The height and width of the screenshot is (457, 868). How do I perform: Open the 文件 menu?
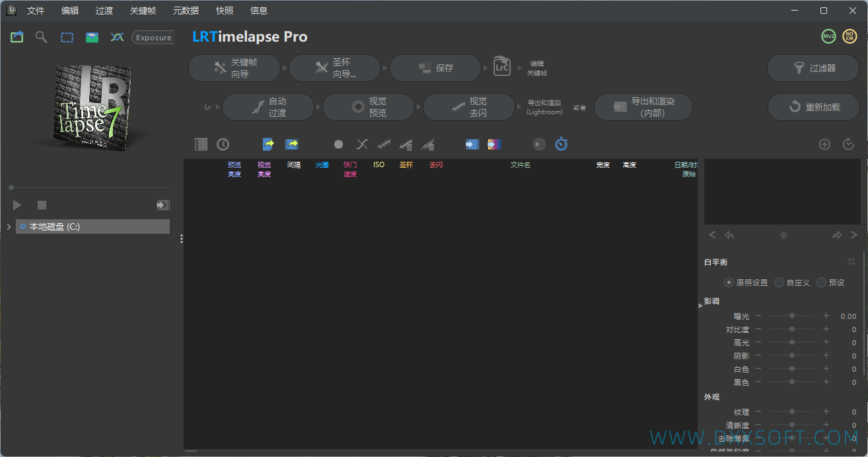tap(36, 11)
